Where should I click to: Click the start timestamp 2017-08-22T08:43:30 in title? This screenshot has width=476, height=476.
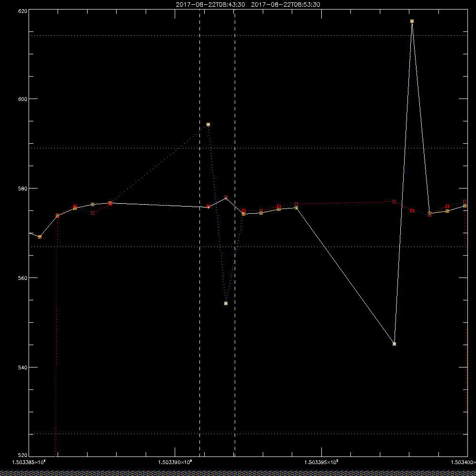pos(210,5)
